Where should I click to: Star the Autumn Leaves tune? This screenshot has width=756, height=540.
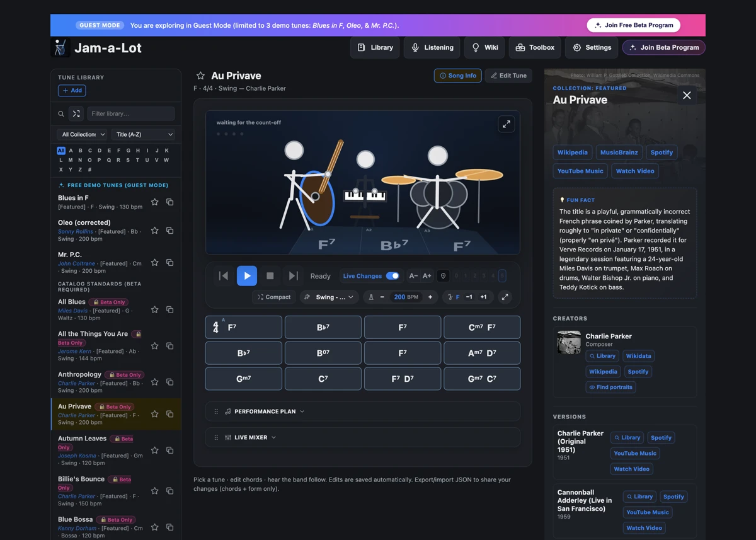[155, 451]
